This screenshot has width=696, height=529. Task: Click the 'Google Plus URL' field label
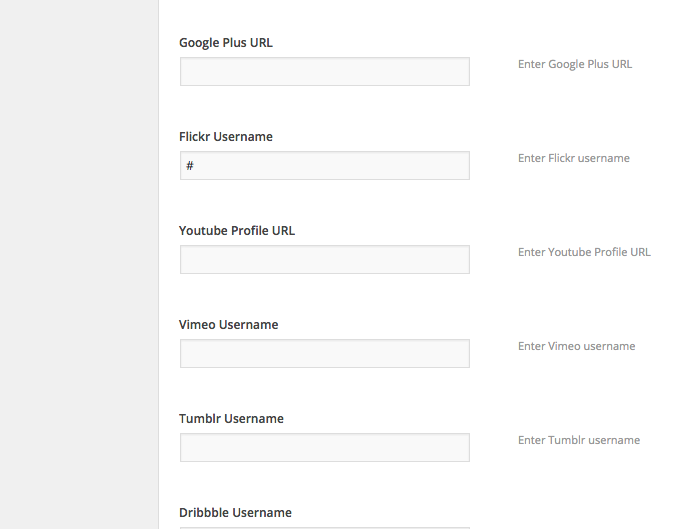point(226,43)
